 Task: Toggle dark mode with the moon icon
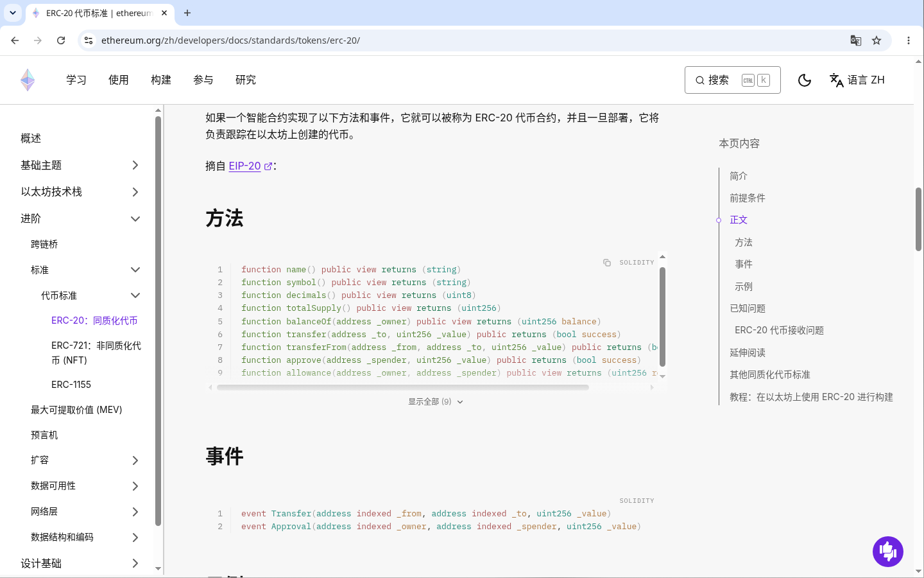[x=805, y=80]
